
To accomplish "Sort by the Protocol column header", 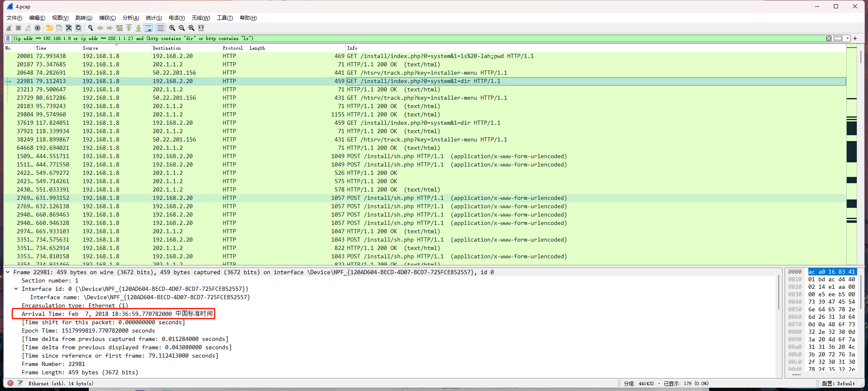I will coord(234,48).
